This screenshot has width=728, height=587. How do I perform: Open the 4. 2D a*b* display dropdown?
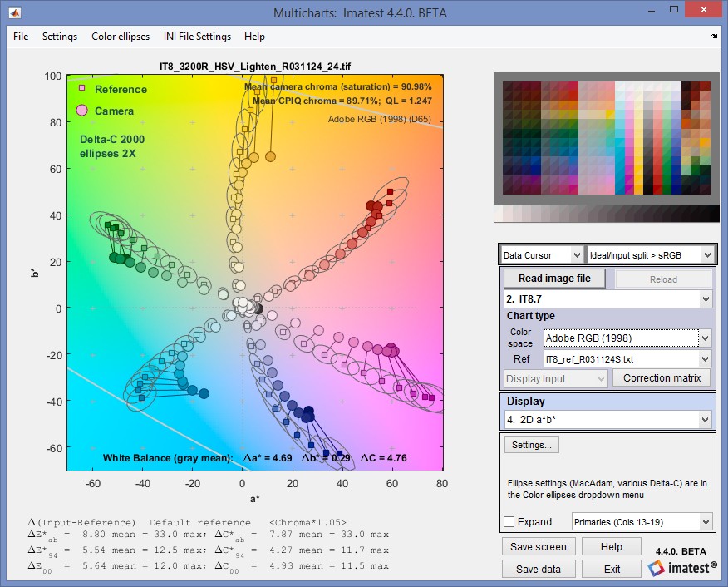[608, 419]
